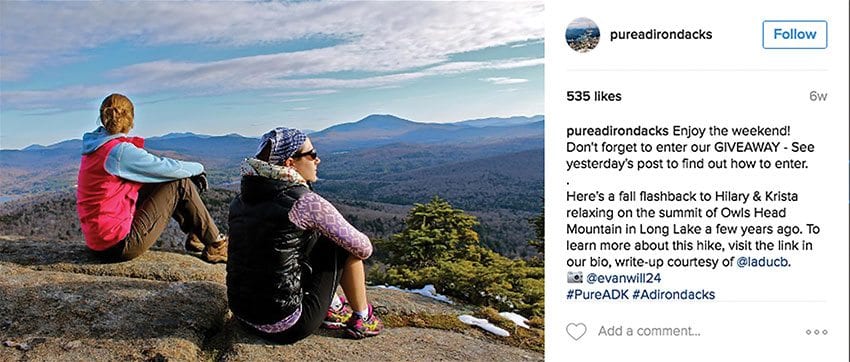Click pureadirondacks name in caption
Screen dimensions: 850x362
click(x=618, y=131)
